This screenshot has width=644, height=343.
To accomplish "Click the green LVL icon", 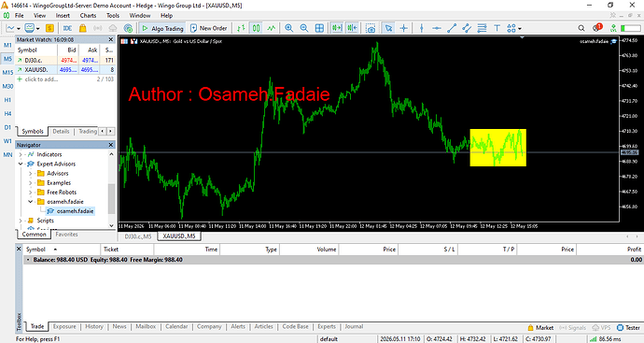I will click(x=613, y=28).
